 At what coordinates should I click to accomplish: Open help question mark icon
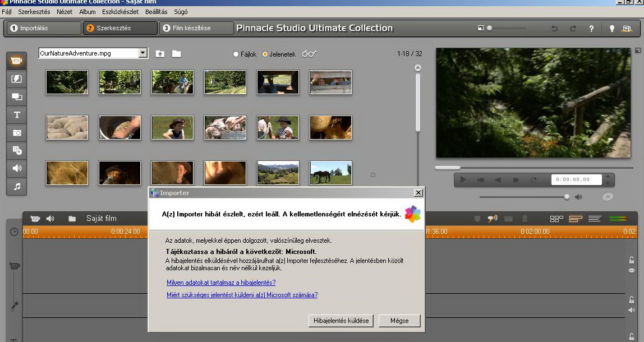591,29
